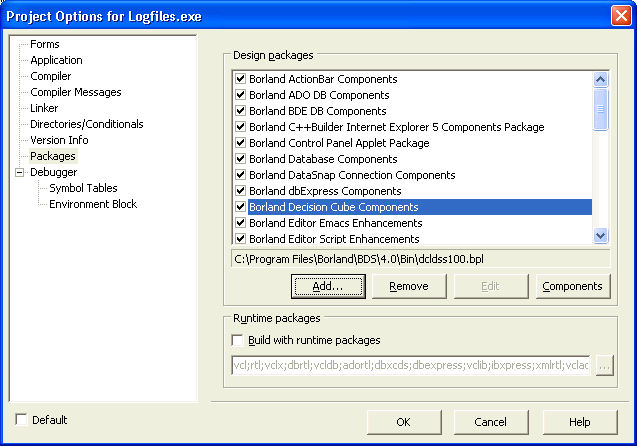This screenshot has width=637, height=446.
Task: Click the ellipsis runtime packages browse button
Action: tap(604, 366)
